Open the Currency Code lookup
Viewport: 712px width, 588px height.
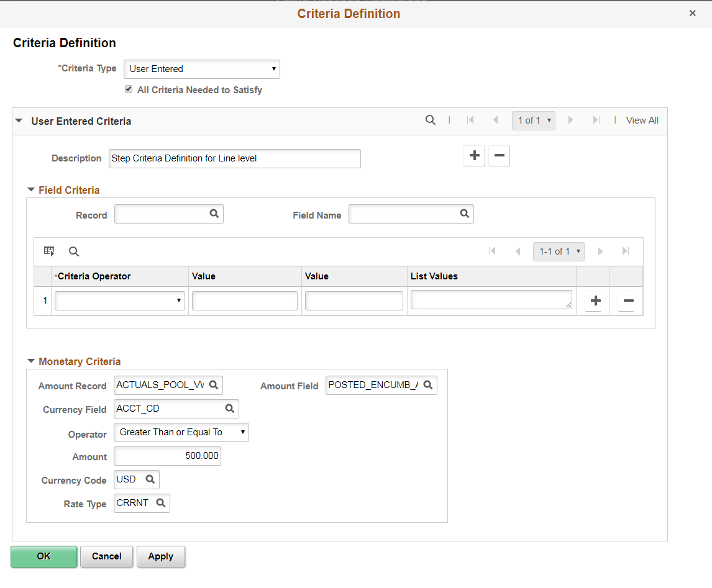149,479
